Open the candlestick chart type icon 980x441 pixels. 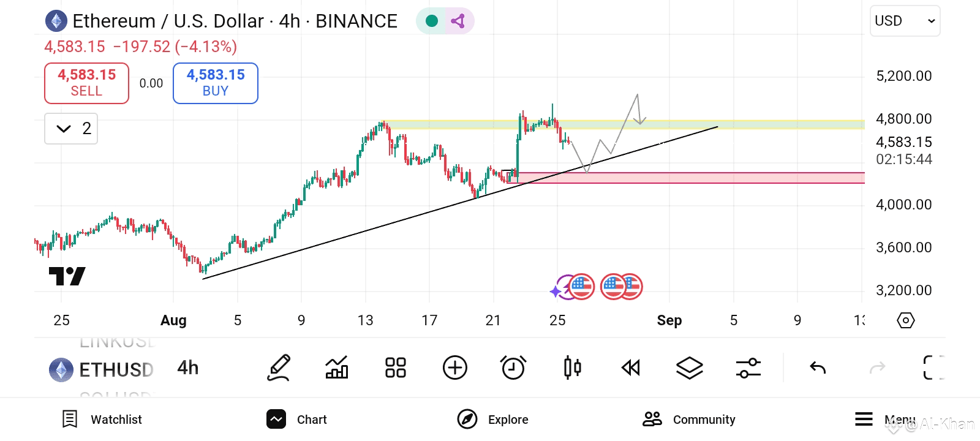tap(572, 368)
